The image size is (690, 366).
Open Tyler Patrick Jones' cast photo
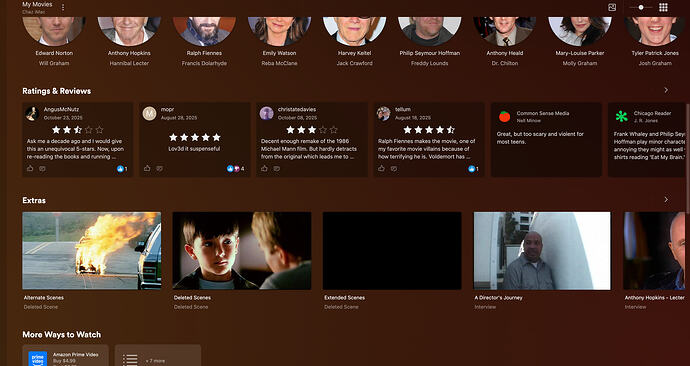click(655, 31)
